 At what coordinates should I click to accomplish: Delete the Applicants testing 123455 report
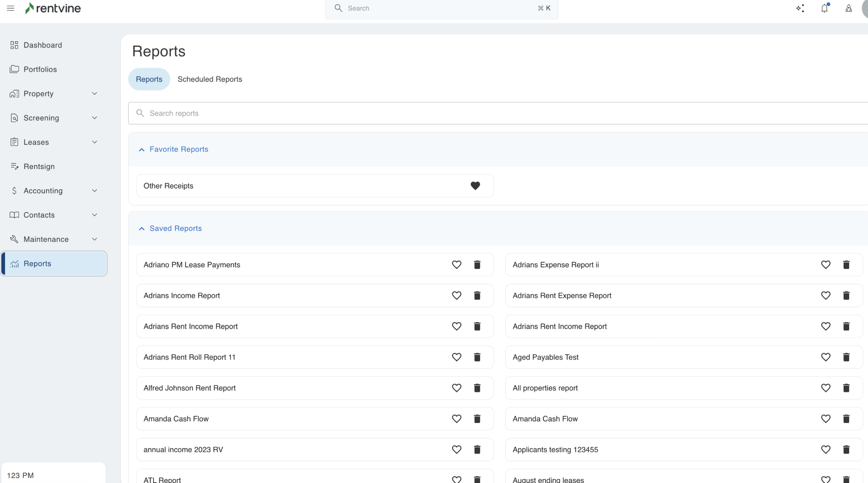click(846, 450)
